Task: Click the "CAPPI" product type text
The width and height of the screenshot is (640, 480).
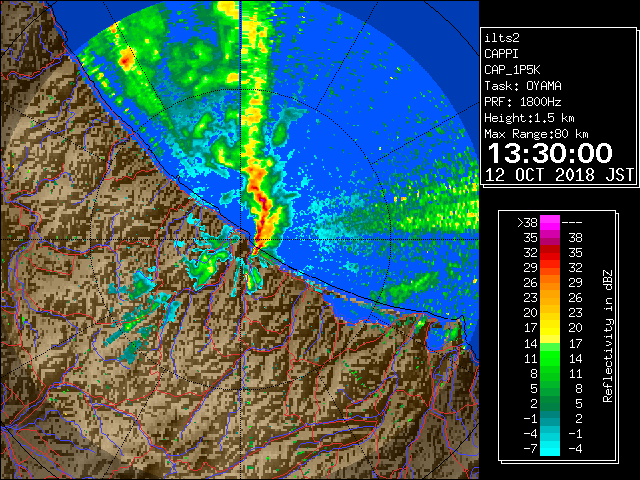Action: coord(501,54)
